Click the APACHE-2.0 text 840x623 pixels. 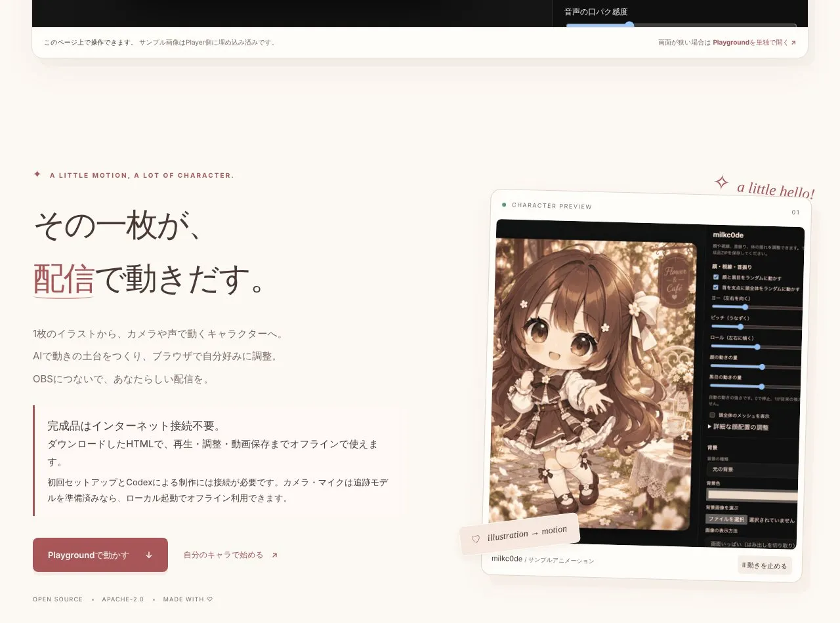tap(123, 599)
